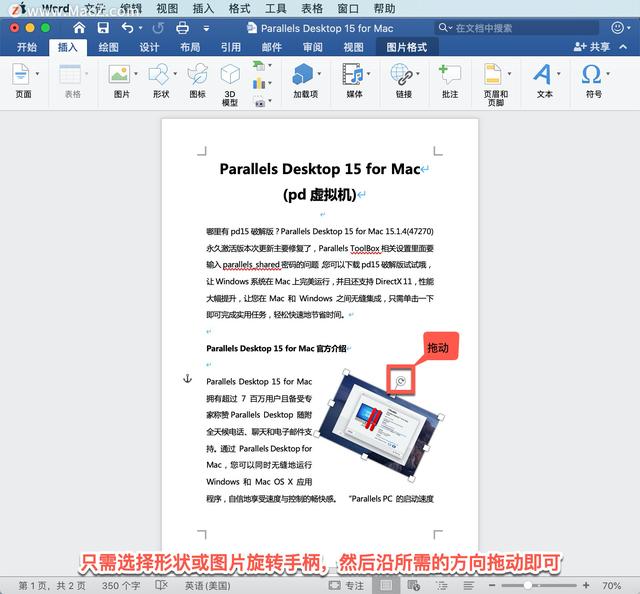Open the 绘图 ribbon tab
The image size is (640, 594).
point(109,47)
